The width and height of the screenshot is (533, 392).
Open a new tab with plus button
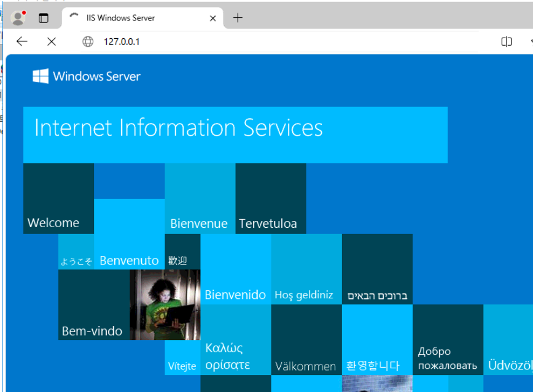[x=238, y=18]
